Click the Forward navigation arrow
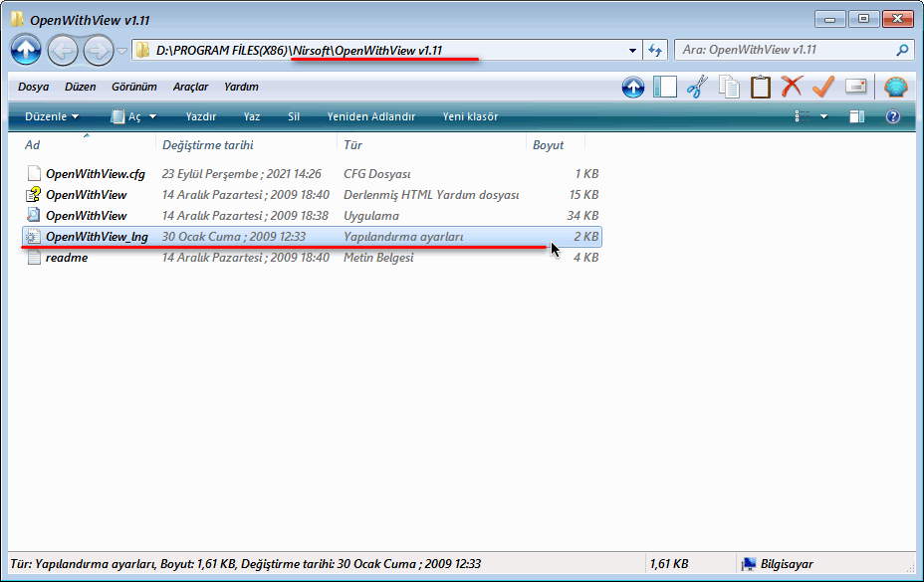This screenshot has width=924, height=582. click(98, 51)
